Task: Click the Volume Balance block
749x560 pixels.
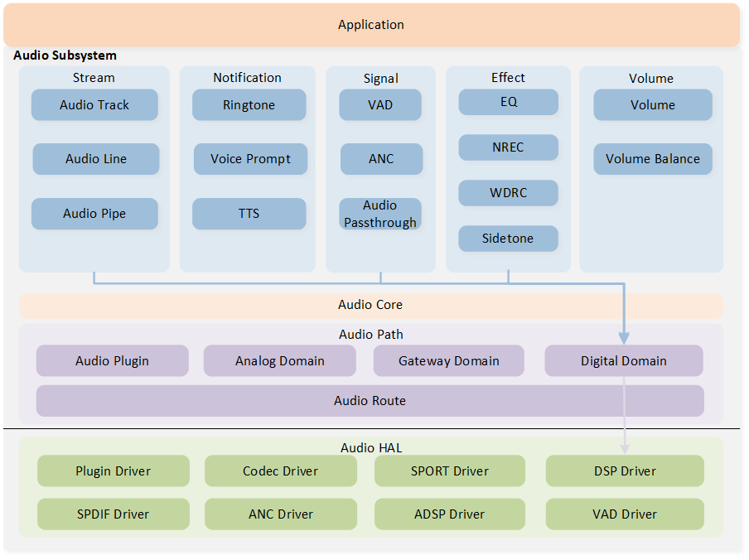Action: point(653,159)
